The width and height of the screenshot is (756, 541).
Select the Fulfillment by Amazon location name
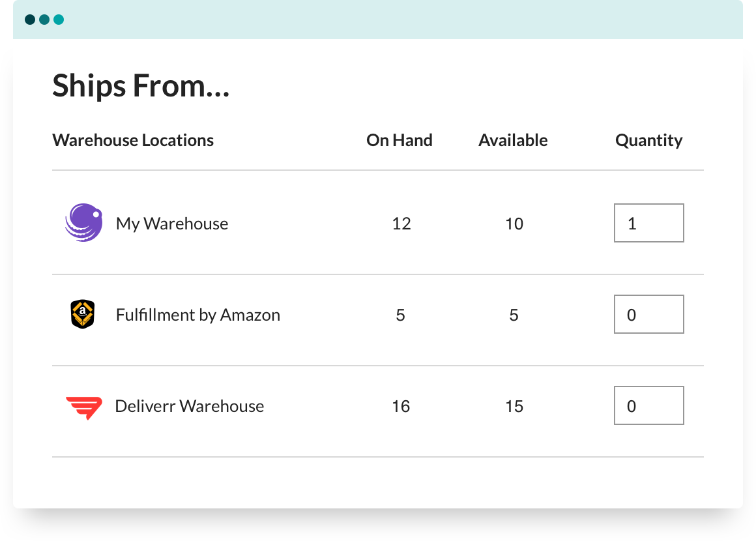pyautogui.click(x=198, y=315)
